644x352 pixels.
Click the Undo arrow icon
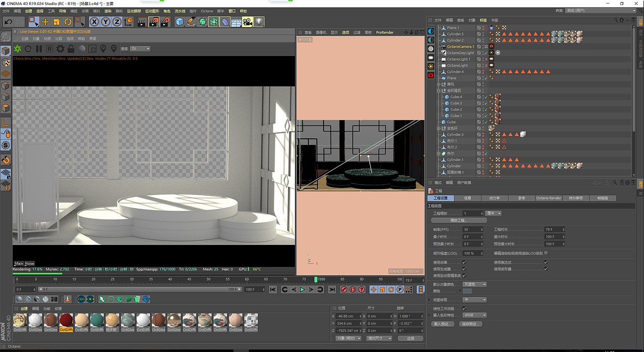pos(8,22)
